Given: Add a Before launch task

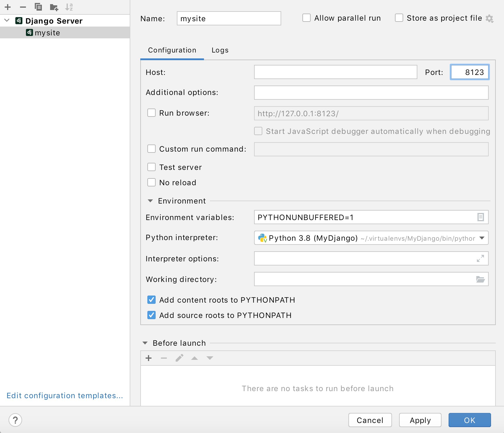Looking at the screenshot, I should point(149,358).
